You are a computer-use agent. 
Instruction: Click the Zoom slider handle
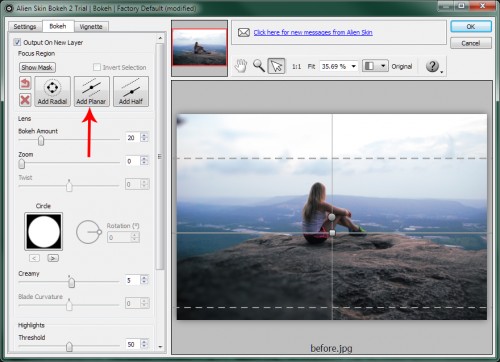[x=22, y=164]
